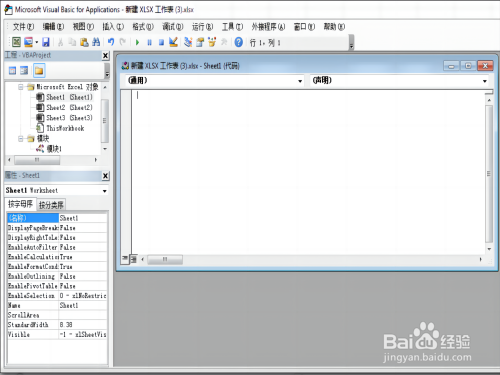
Task: Open the 格式 menu
Action: [143, 27]
